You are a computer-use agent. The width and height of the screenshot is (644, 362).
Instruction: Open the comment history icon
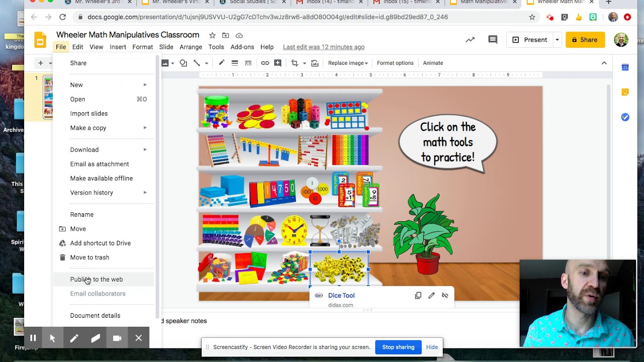493,40
